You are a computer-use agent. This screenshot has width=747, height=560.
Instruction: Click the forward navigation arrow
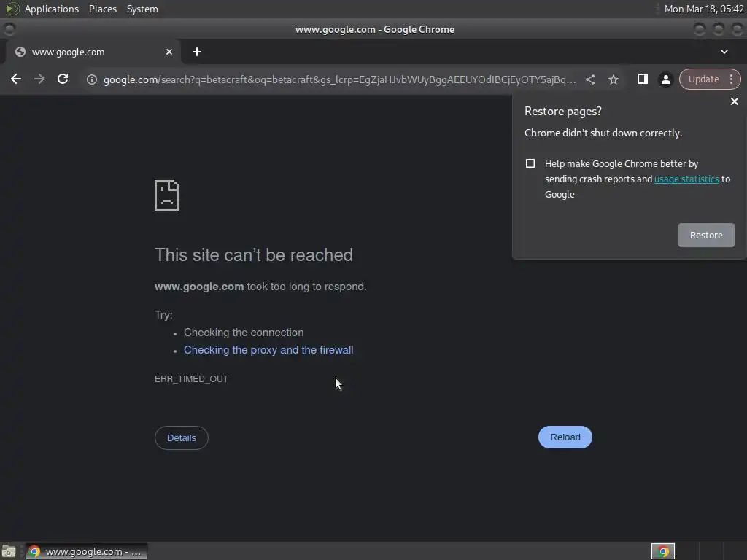tap(39, 79)
